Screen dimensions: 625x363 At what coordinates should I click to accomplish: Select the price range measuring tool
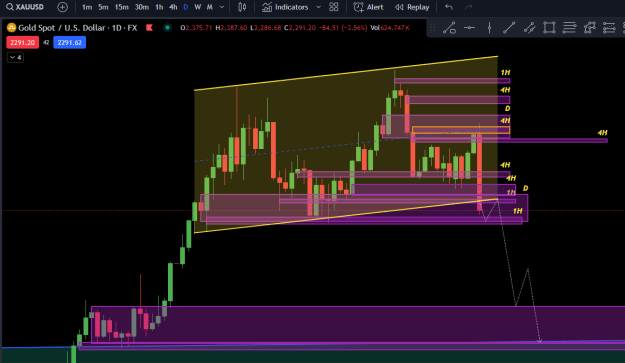click(590, 27)
